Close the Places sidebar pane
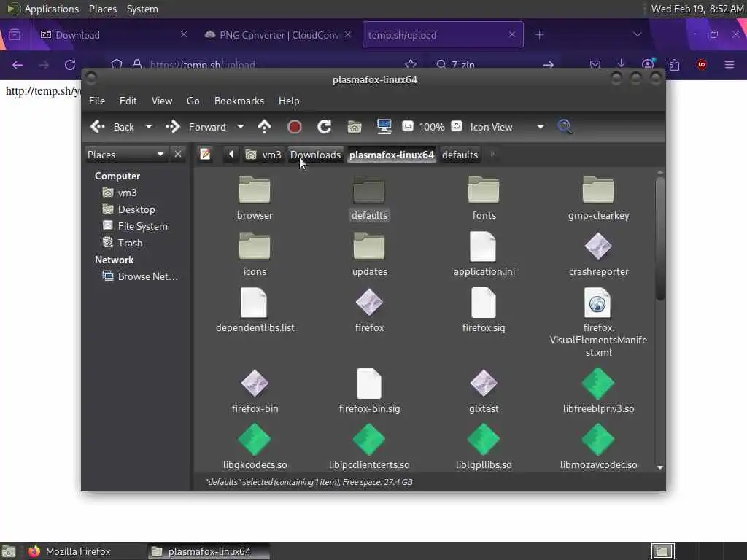The height and width of the screenshot is (560, 747). (178, 155)
